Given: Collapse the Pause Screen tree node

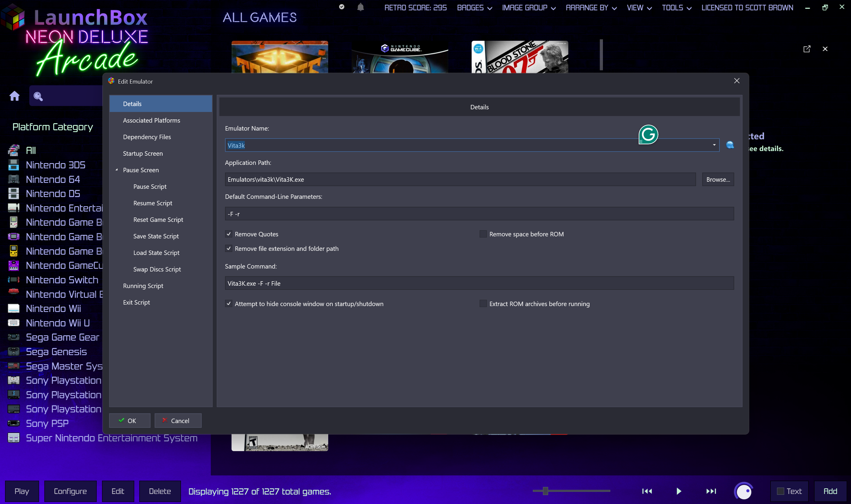Looking at the screenshot, I should 117,170.
